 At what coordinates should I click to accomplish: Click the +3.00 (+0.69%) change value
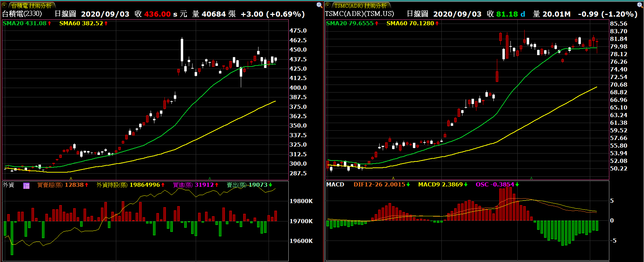click(273, 14)
